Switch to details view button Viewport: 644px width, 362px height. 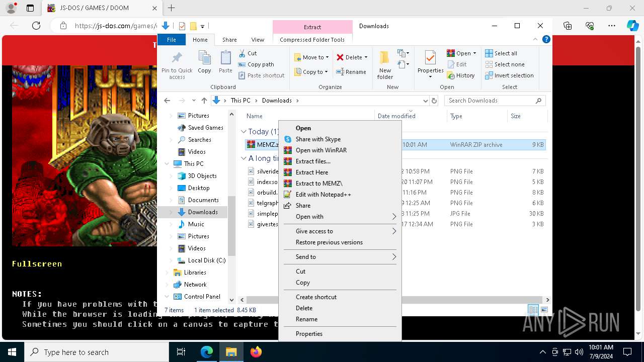(x=533, y=310)
